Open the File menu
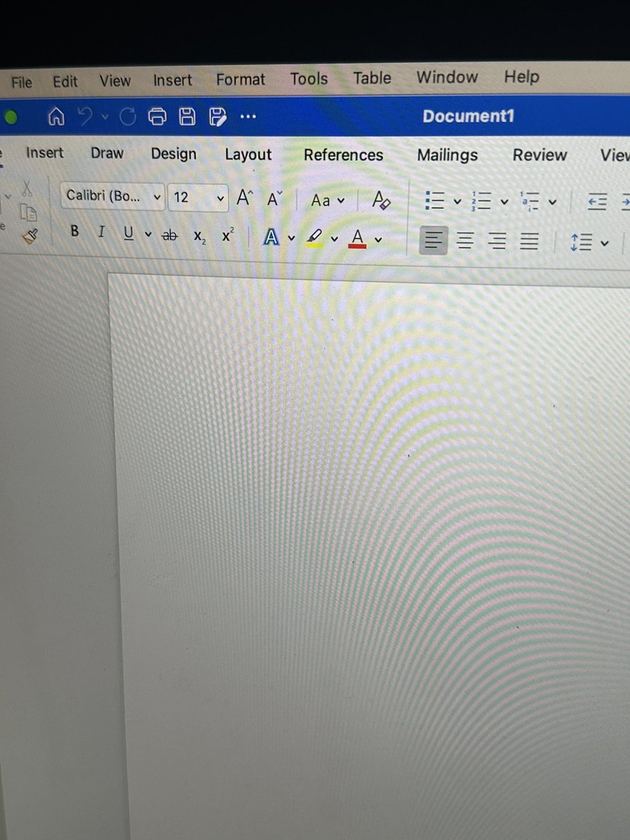 [22, 82]
